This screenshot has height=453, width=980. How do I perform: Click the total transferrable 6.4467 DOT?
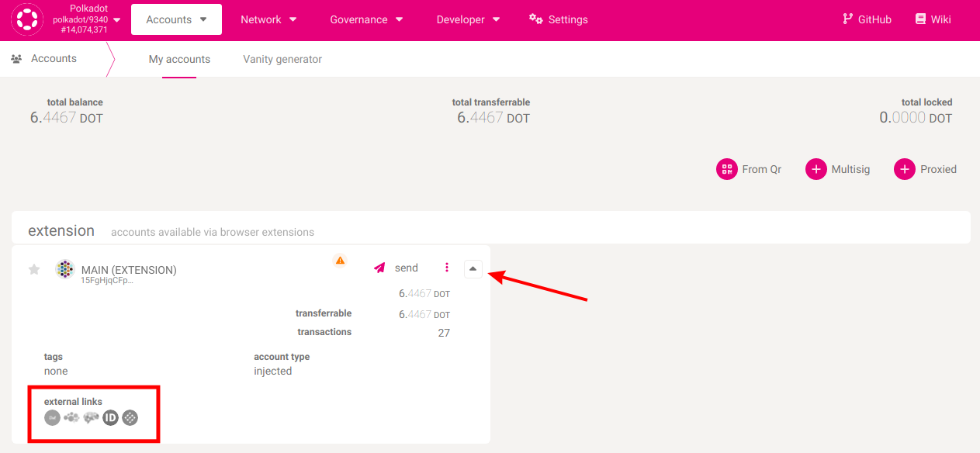coord(493,118)
